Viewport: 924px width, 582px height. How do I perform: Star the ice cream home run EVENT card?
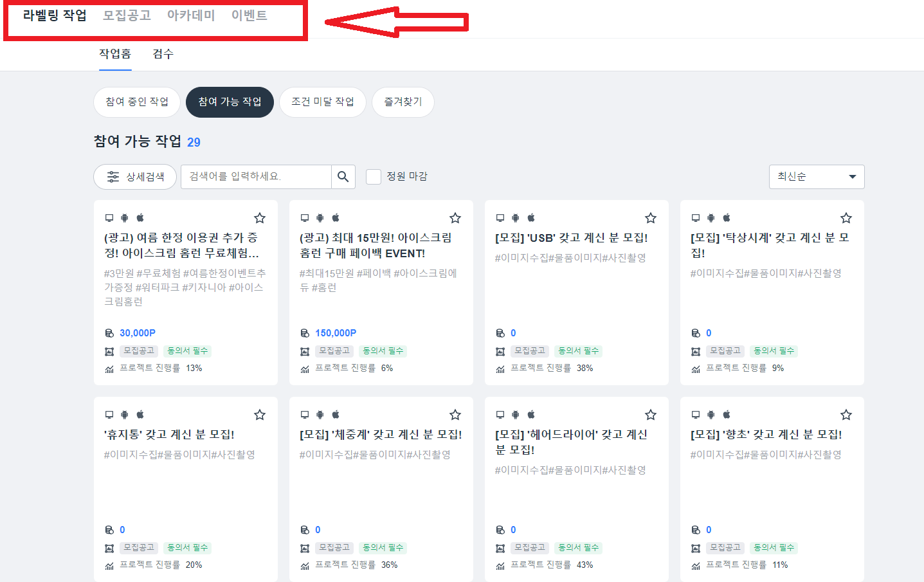pos(455,218)
